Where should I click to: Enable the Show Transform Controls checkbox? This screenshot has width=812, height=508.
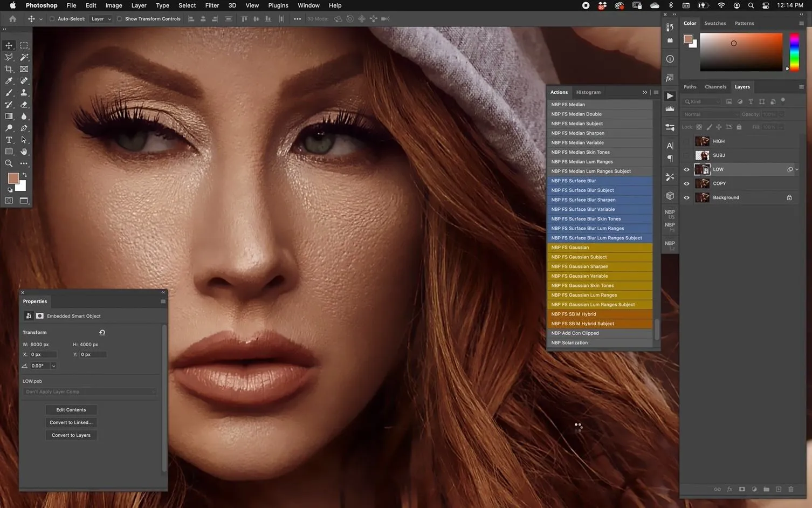[119, 19]
